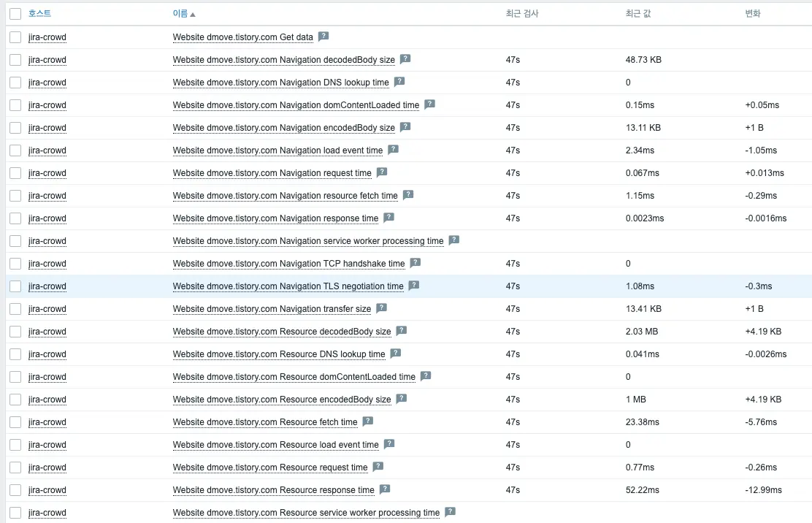Open the jira-crowd host link
Image resolution: width=812 pixels, height=523 pixels.
(x=47, y=37)
